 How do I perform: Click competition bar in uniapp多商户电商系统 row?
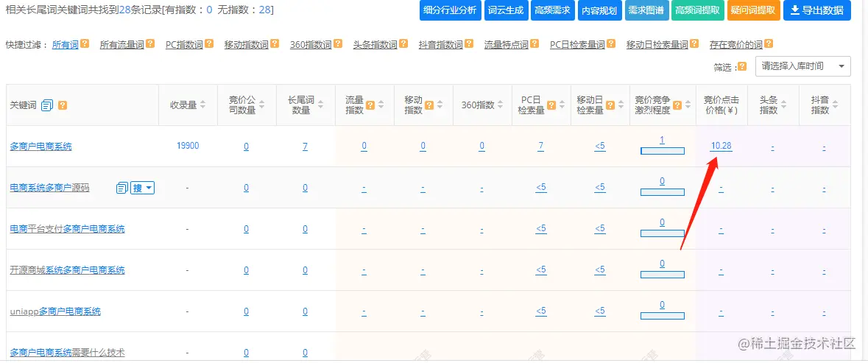click(663, 316)
